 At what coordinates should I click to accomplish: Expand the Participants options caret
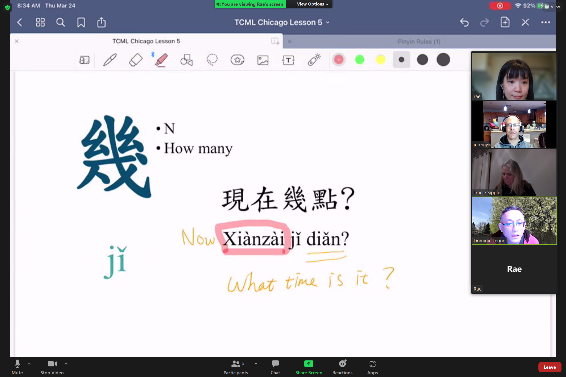[256, 364]
